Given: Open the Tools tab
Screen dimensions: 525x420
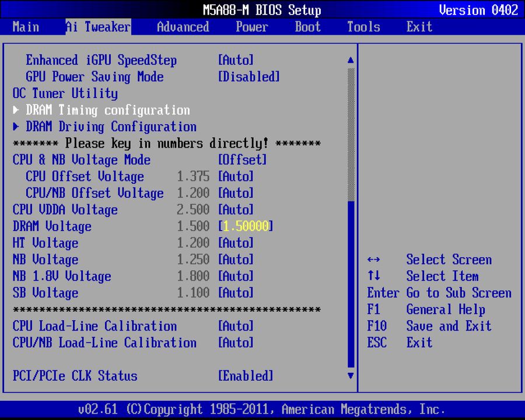Looking at the screenshot, I should [x=363, y=27].
